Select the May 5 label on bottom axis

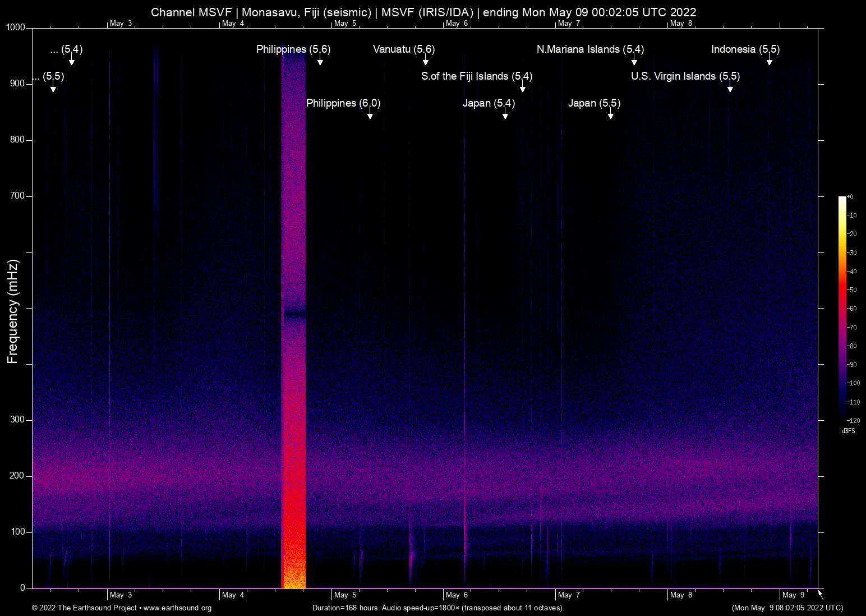[345, 595]
